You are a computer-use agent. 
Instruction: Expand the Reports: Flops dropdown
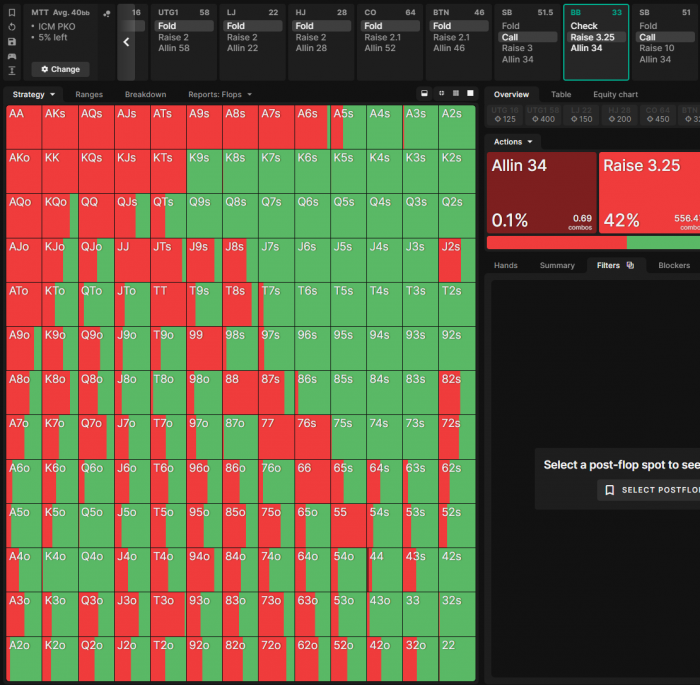coord(220,95)
